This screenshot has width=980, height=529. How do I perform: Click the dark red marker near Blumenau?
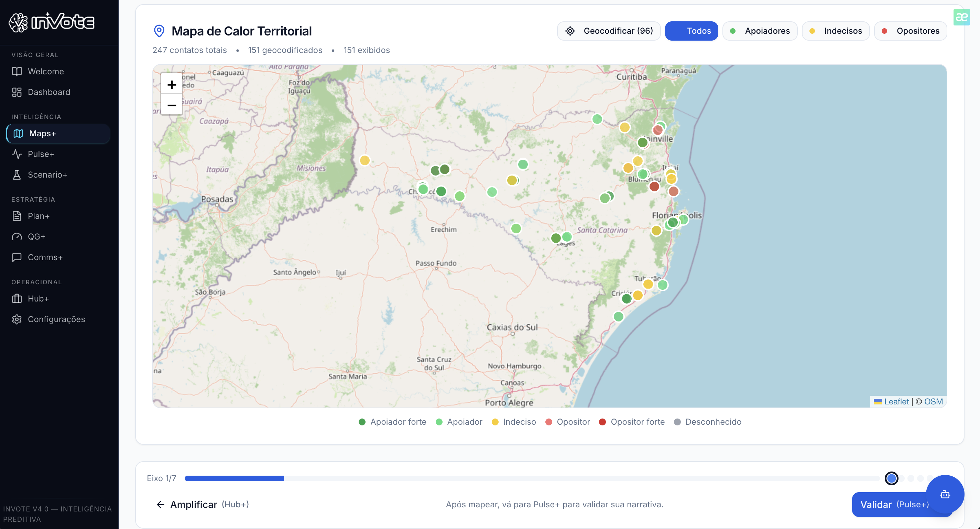(x=654, y=187)
